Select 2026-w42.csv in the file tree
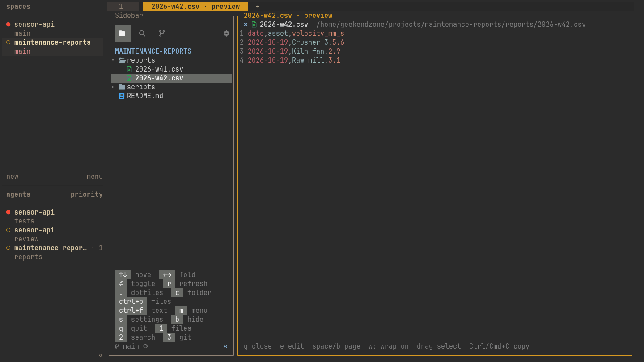 (171, 78)
